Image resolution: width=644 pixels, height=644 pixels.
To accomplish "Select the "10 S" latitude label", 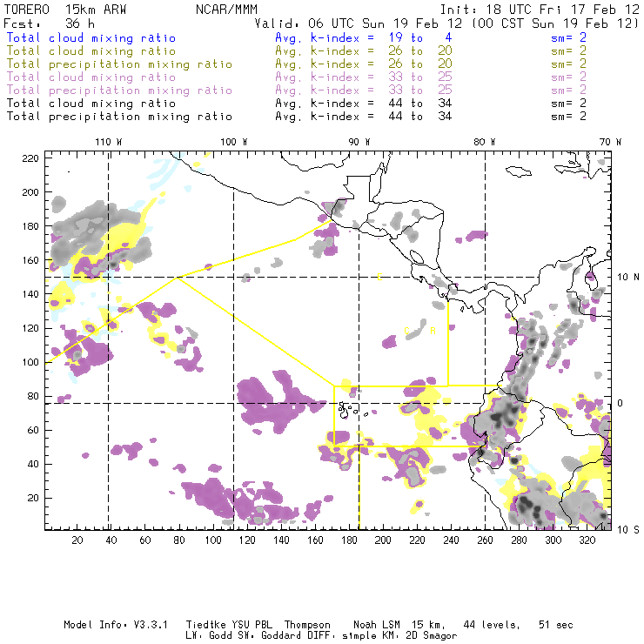I will 628,529.
